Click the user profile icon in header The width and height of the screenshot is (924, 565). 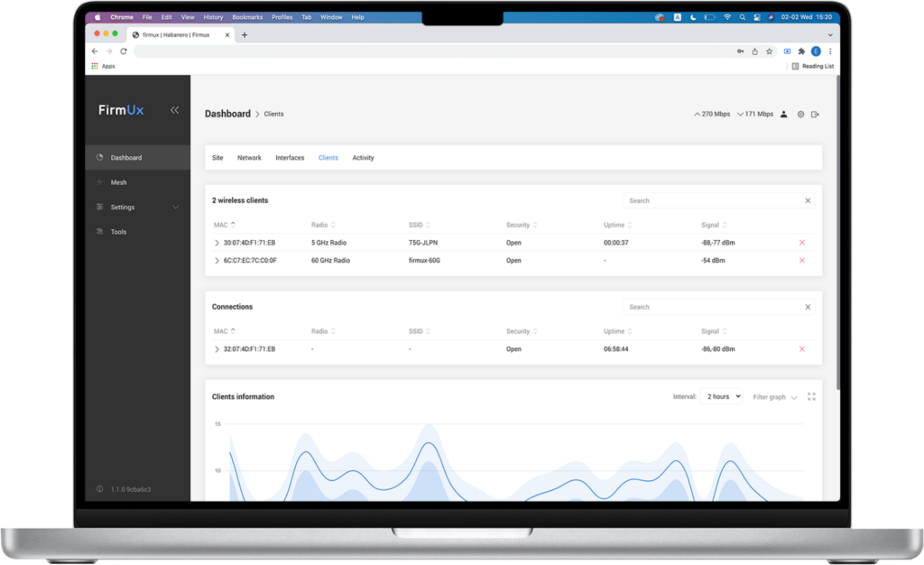coord(784,115)
